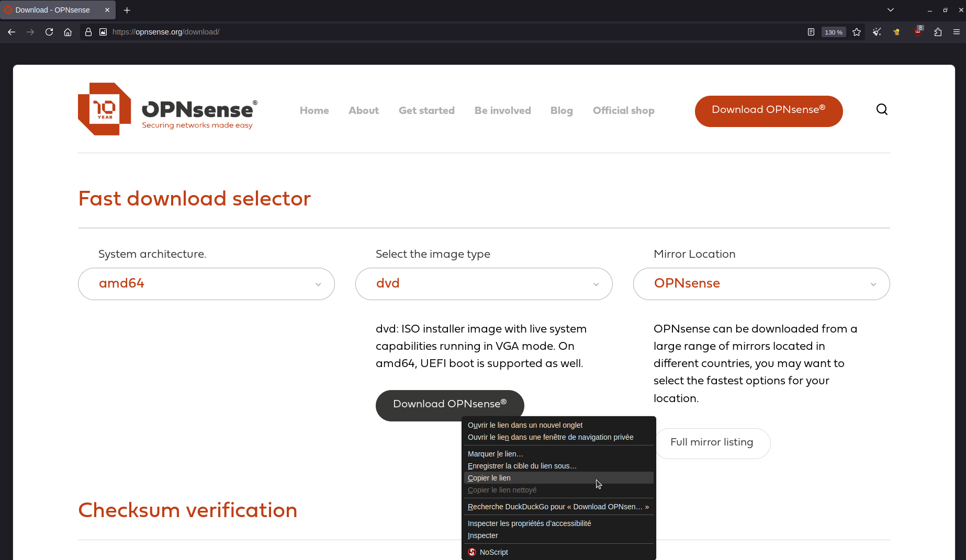Choose Inspecter in the context menu
The image size is (966, 560).
(558, 535)
